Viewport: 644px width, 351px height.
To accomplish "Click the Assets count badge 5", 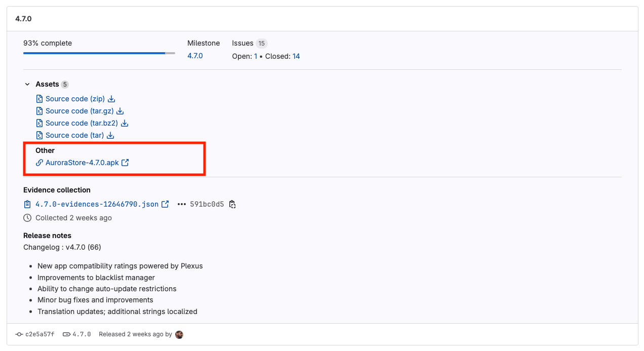I will [65, 84].
